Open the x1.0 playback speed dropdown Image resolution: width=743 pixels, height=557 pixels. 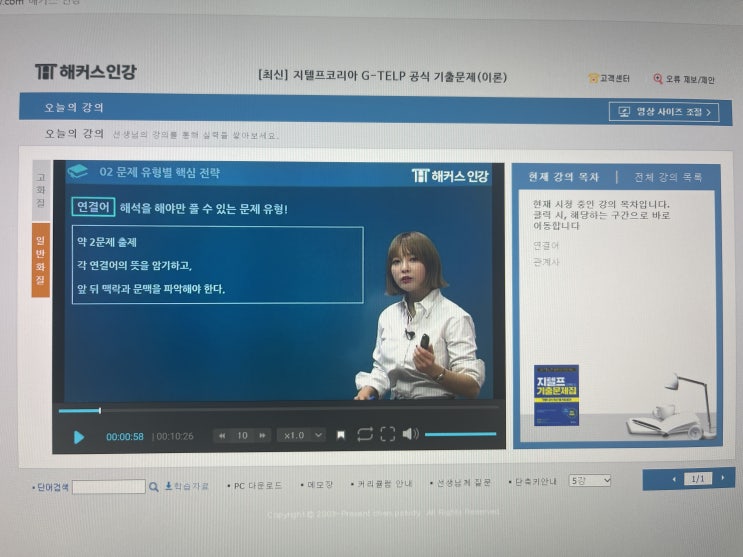(302, 435)
